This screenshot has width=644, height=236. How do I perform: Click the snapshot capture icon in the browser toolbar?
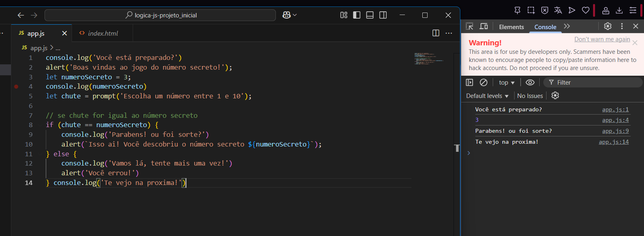(531, 10)
